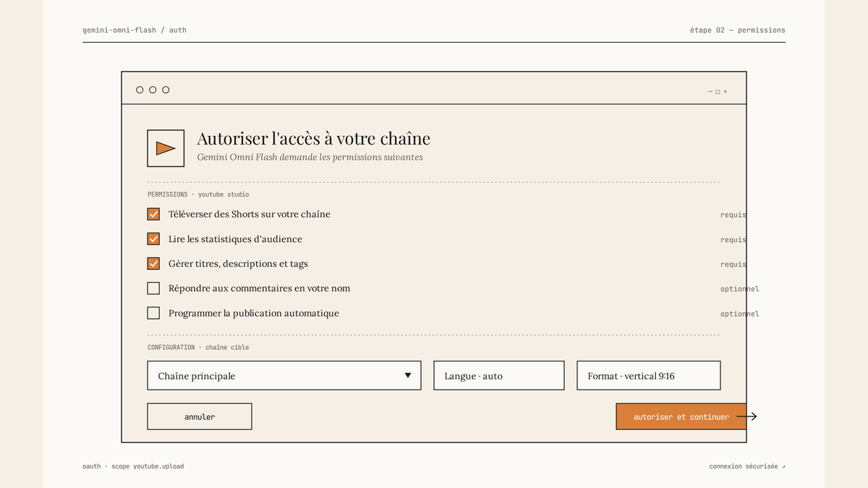Click requis tag beside Lire les statistiques
The height and width of the screenshot is (488, 868).
point(733,239)
